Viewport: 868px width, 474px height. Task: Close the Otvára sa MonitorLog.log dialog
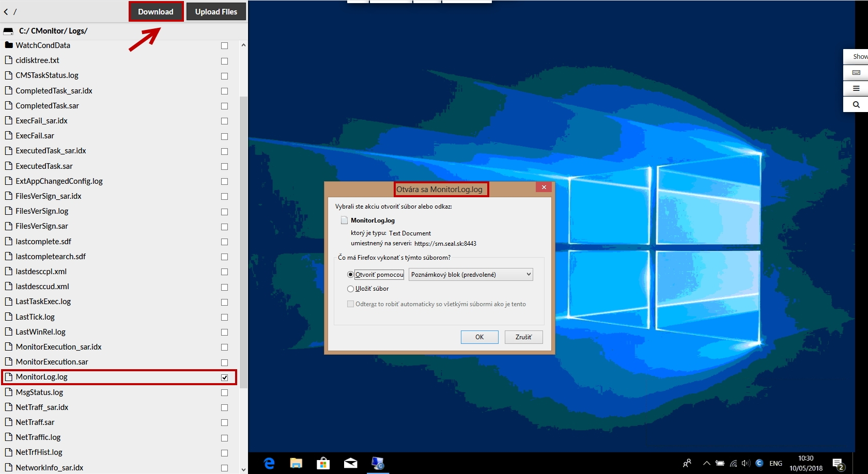(x=544, y=187)
